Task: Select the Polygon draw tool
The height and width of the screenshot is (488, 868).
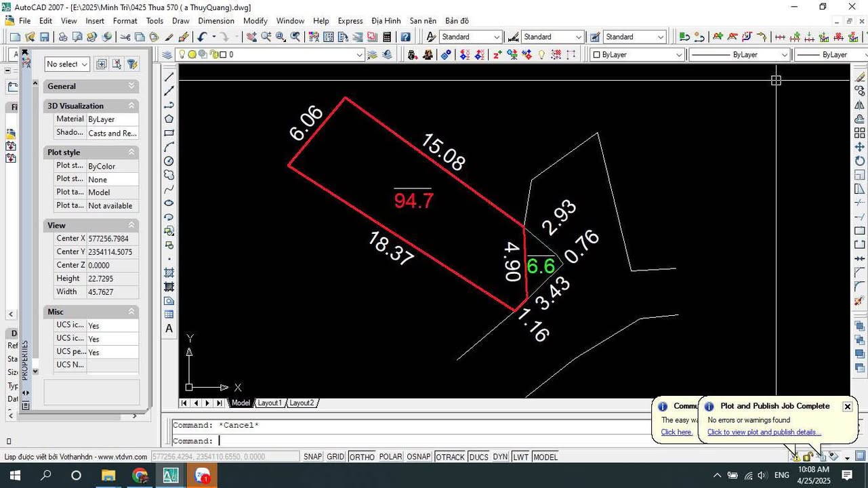Action: [x=169, y=119]
